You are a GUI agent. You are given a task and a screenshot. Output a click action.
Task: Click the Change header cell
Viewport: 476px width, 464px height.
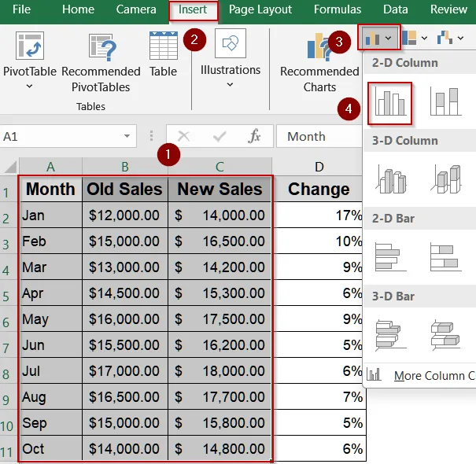(319, 189)
